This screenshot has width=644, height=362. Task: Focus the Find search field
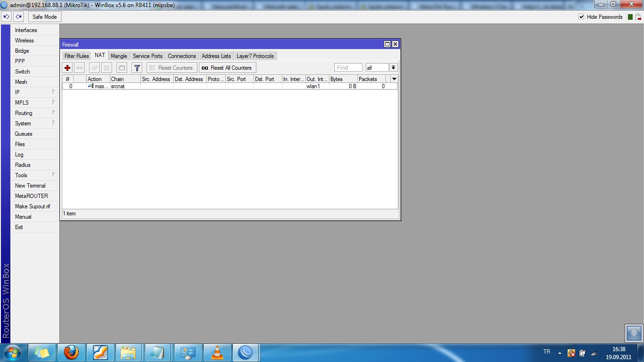click(x=348, y=68)
